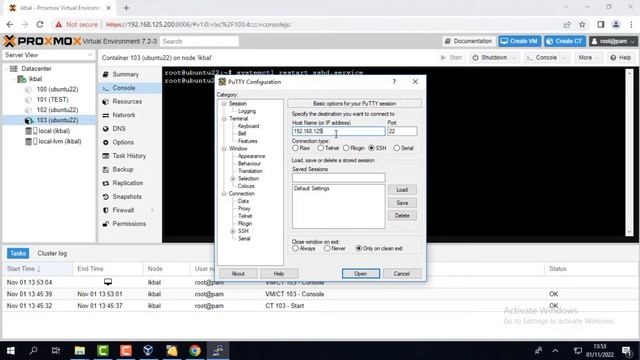The height and width of the screenshot is (360, 640).
Task: Expand the Firewall submenu arrow
Action: click(153, 210)
